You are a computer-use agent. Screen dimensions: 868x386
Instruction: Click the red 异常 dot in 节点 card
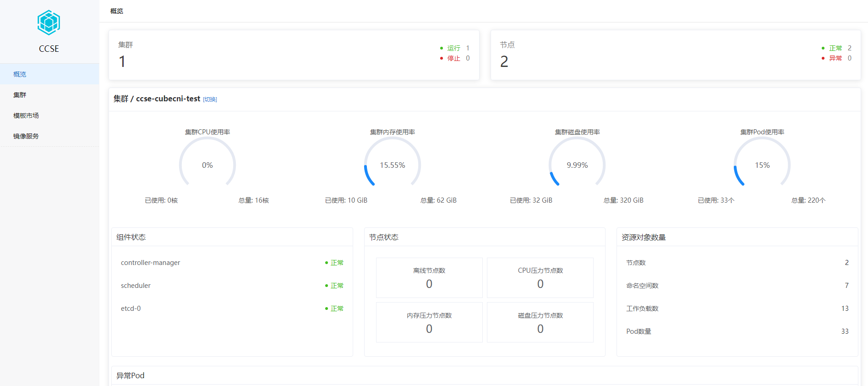point(823,58)
